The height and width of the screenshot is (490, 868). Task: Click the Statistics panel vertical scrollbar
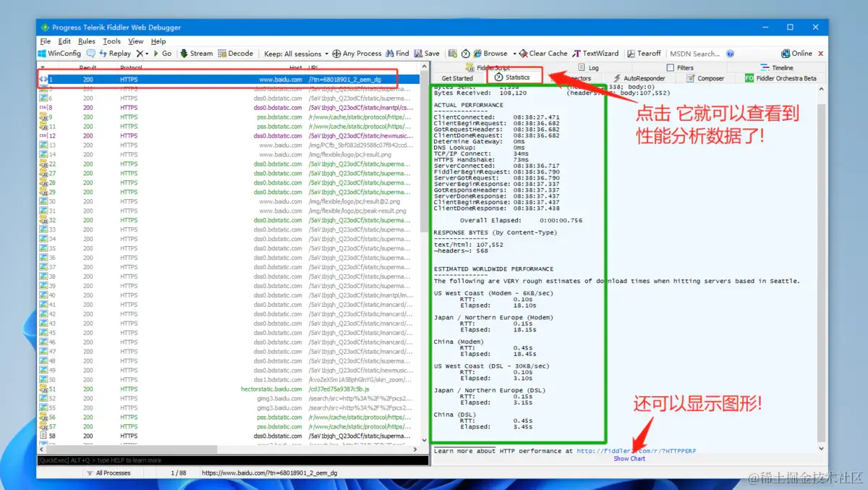coord(822,275)
